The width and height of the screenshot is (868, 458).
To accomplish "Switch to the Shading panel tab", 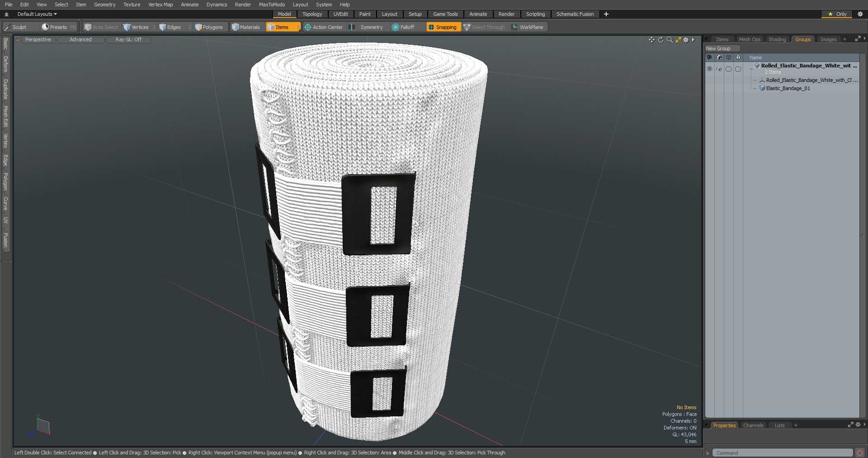I will point(777,39).
